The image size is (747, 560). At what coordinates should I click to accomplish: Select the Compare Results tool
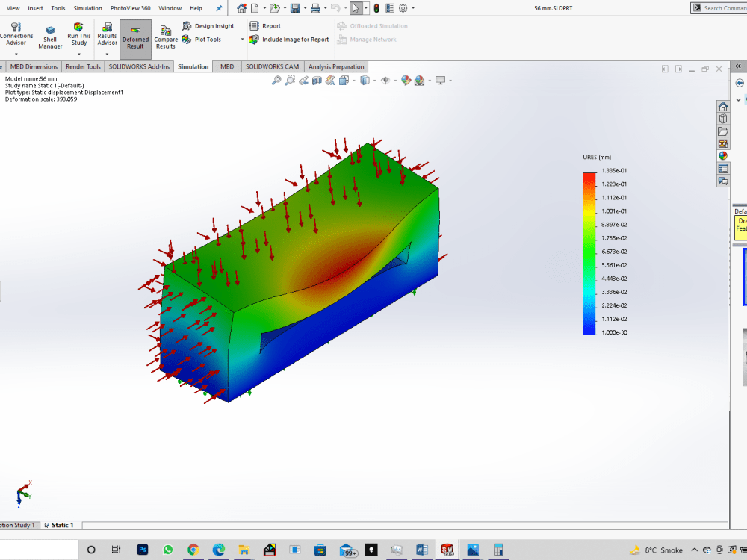(165, 35)
